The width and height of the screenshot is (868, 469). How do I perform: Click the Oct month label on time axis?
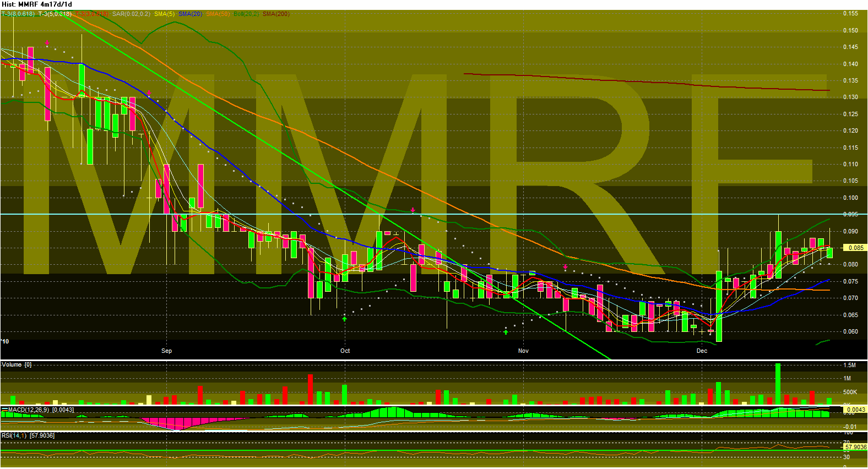coord(345,351)
